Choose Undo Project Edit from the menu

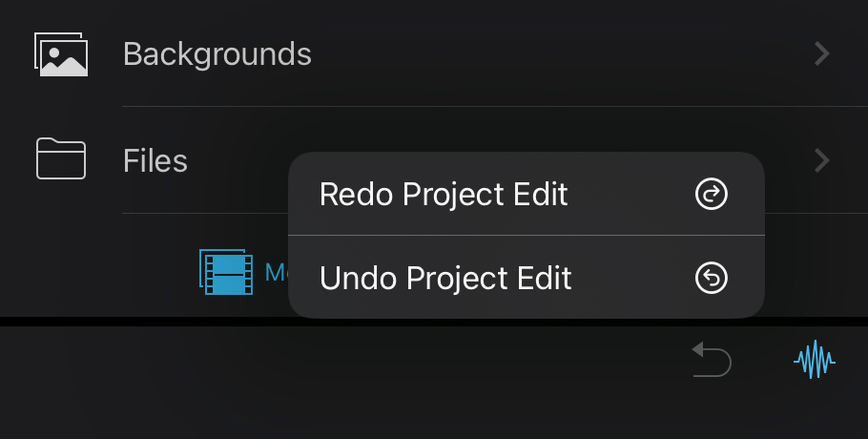(x=527, y=278)
